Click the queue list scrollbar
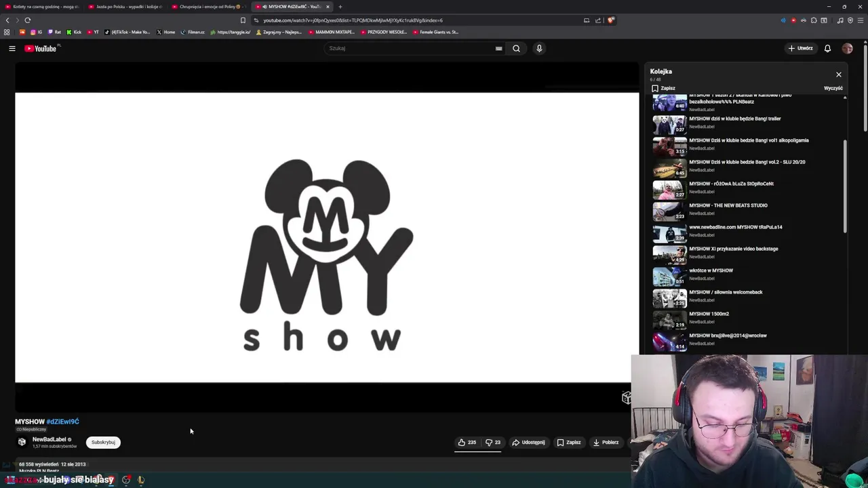The width and height of the screenshot is (868, 488). point(845,186)
